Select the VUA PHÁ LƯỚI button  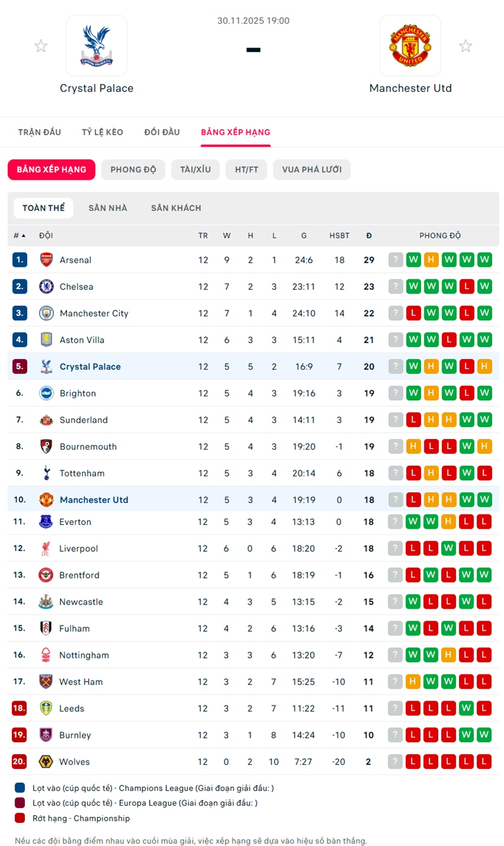[x=311, y=170]
